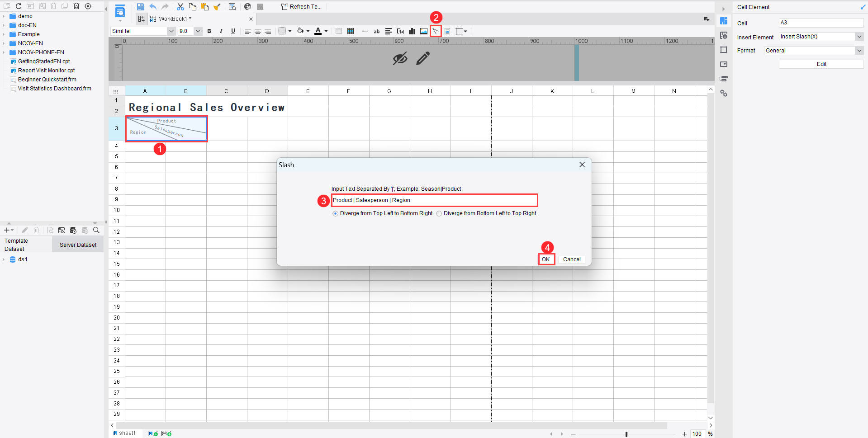Switch to the Server Dataset tab
The width and height of the screenshot is (868, 438).
(x=78, y=245)
